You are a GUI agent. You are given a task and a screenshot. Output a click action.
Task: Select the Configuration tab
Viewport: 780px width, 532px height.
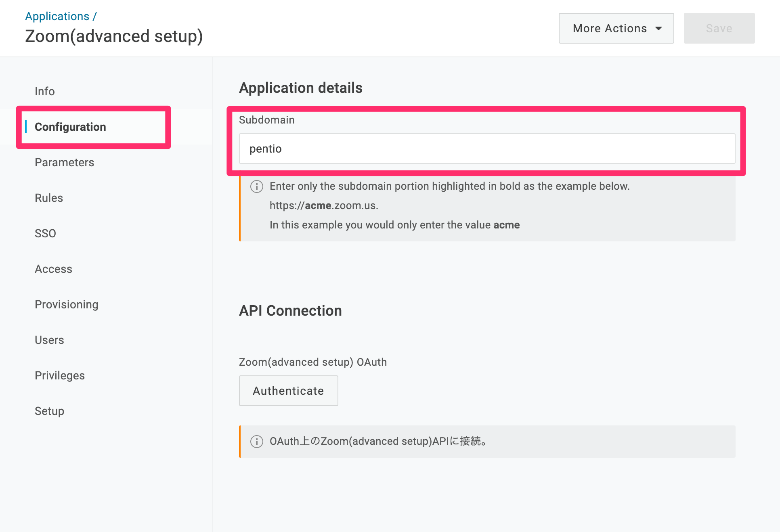coord(70,127)
